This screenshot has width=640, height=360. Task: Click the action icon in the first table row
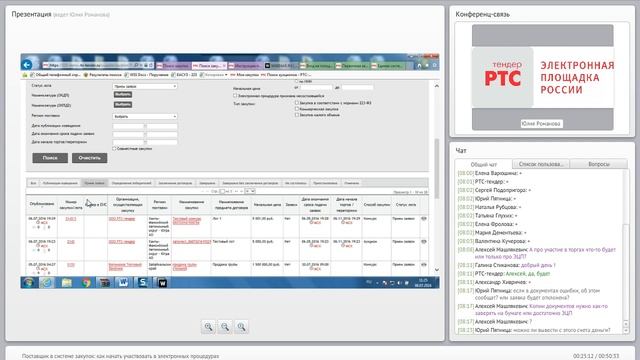(424, 219)
